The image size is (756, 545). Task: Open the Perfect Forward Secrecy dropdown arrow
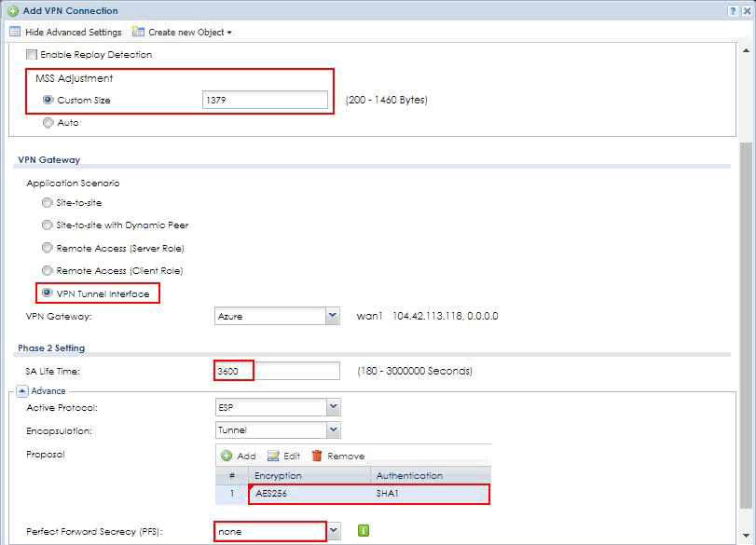[x=334, y=531]
